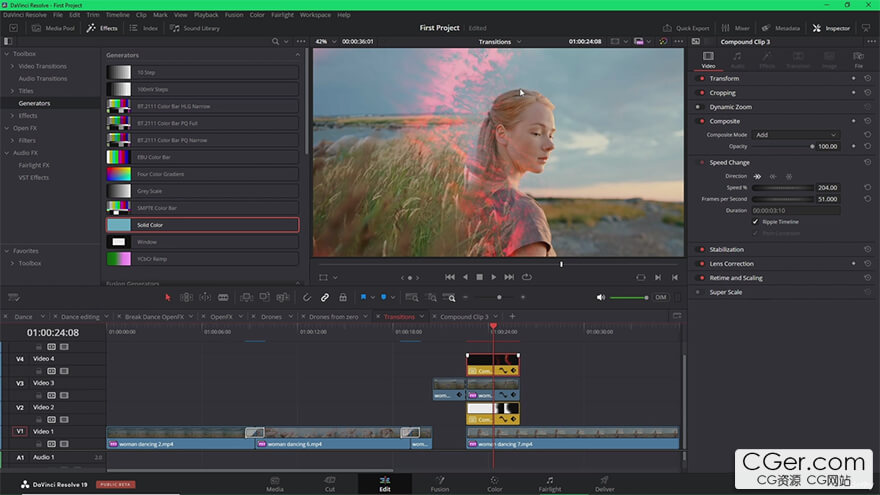Open the viewer zoom percentage dropdown
The width and height of the screenshot is (880, 495).
(x=326, y=42)
